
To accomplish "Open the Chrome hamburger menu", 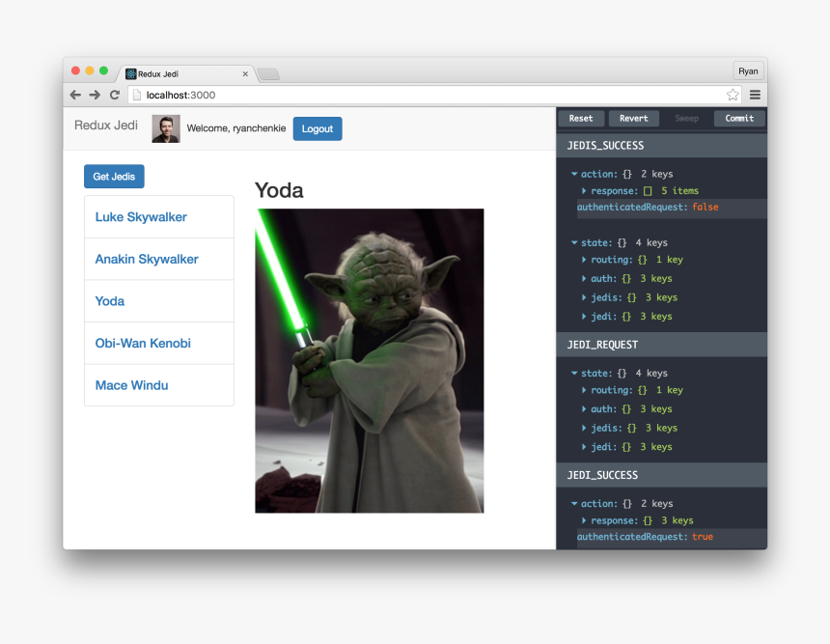I will tap(756, 95).
